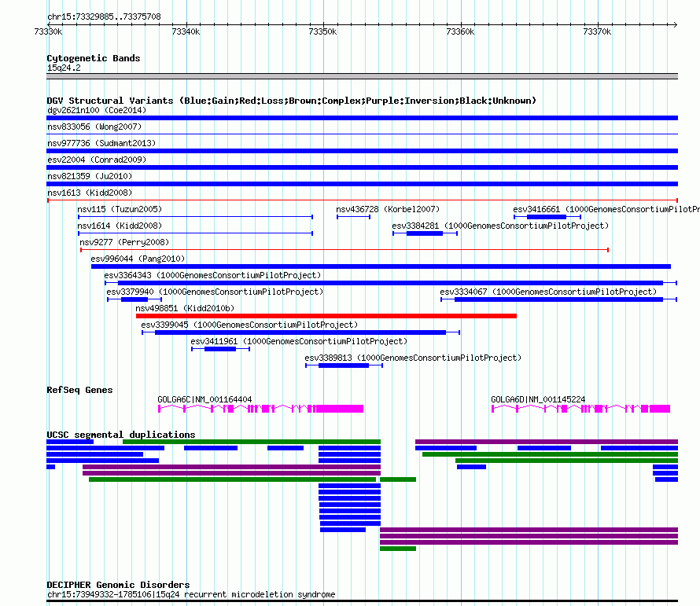The height and width of the screenshot is (606, 700).
Task: Click the nsv9277 (Perry2008) label
Action: coord(124,242)
